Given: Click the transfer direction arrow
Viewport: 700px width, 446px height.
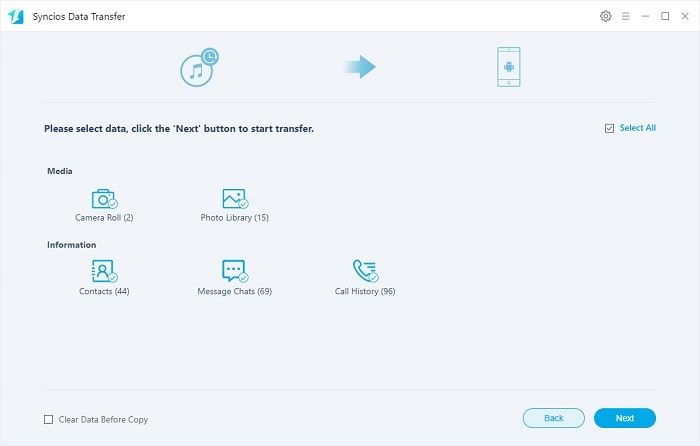Looking at the screenshot, I should 360,67.
